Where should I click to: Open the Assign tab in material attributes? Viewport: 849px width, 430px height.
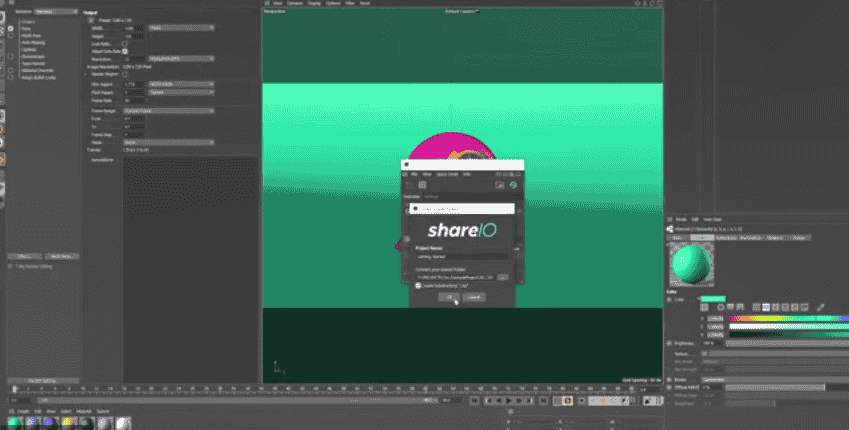799,238
